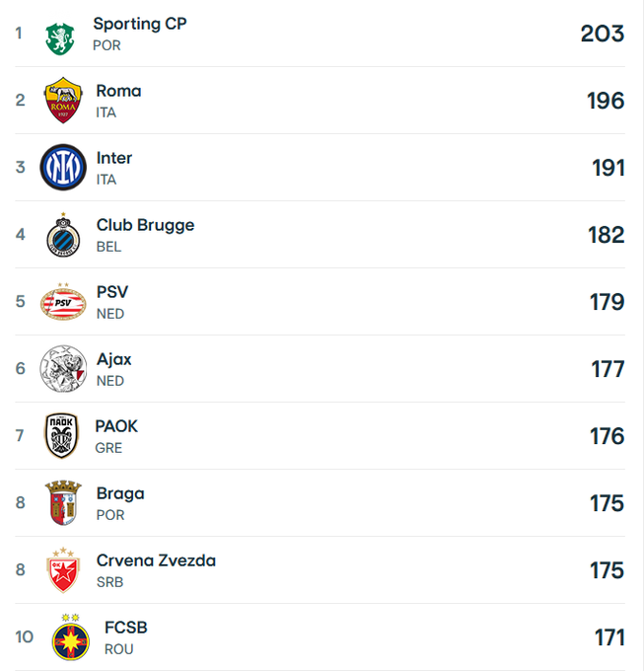Open the Sporting CP team name link
This screenshot has width=644, height=671.
(140, 24)
